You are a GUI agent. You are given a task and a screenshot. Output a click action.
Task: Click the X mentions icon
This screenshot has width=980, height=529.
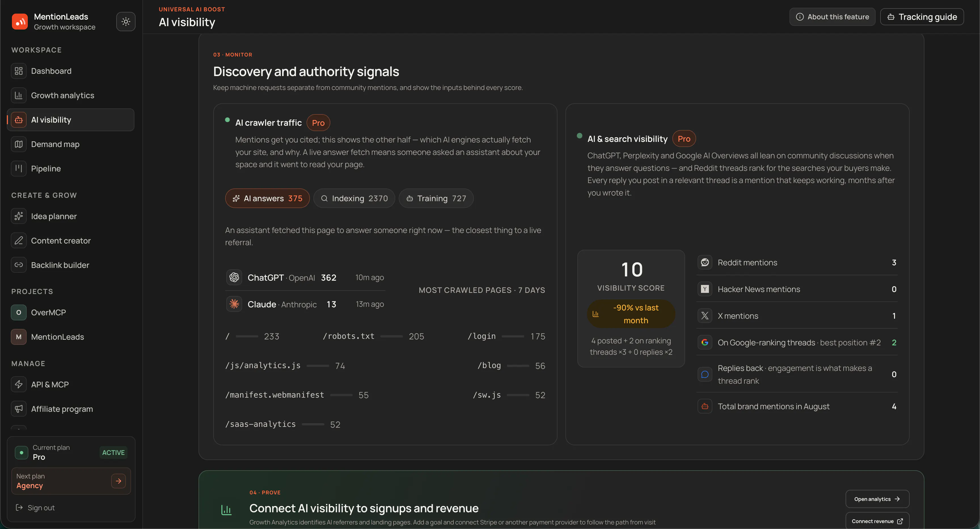point(705,316)
